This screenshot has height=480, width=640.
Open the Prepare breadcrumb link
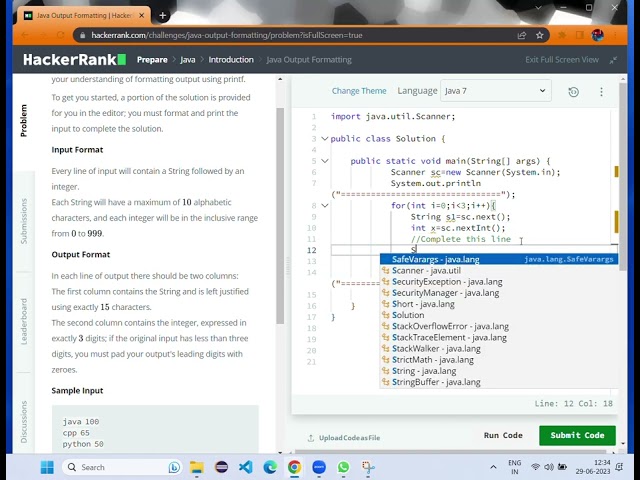coord(152,60)
